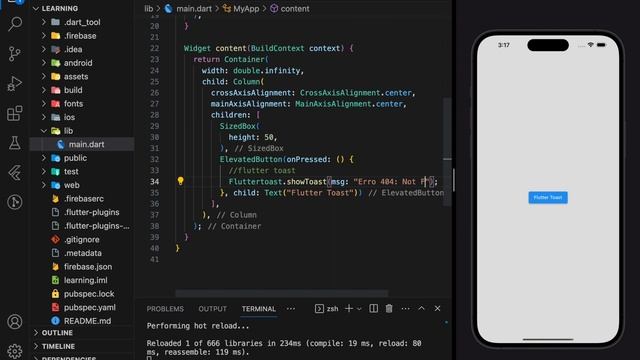Image resolution: width=640 pixels, height=360 pixels.
Task: Open the Accounts menu icon
Action: click(x=15, y=322)
